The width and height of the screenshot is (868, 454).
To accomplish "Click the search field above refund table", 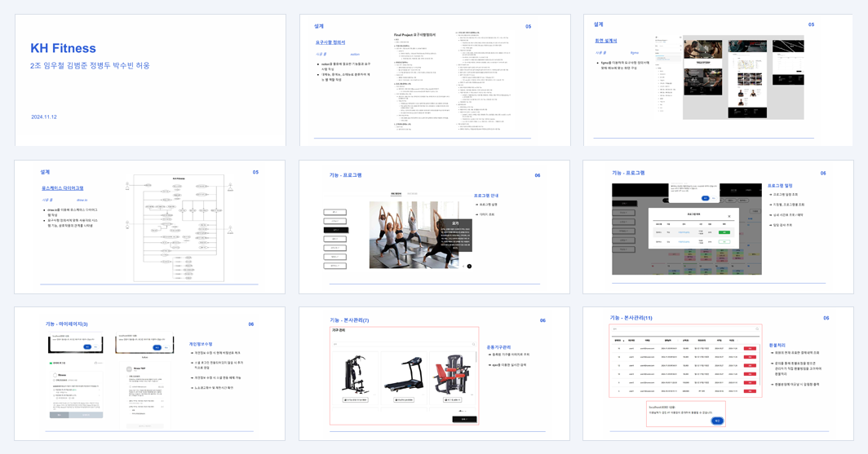I will click(685, 329).
